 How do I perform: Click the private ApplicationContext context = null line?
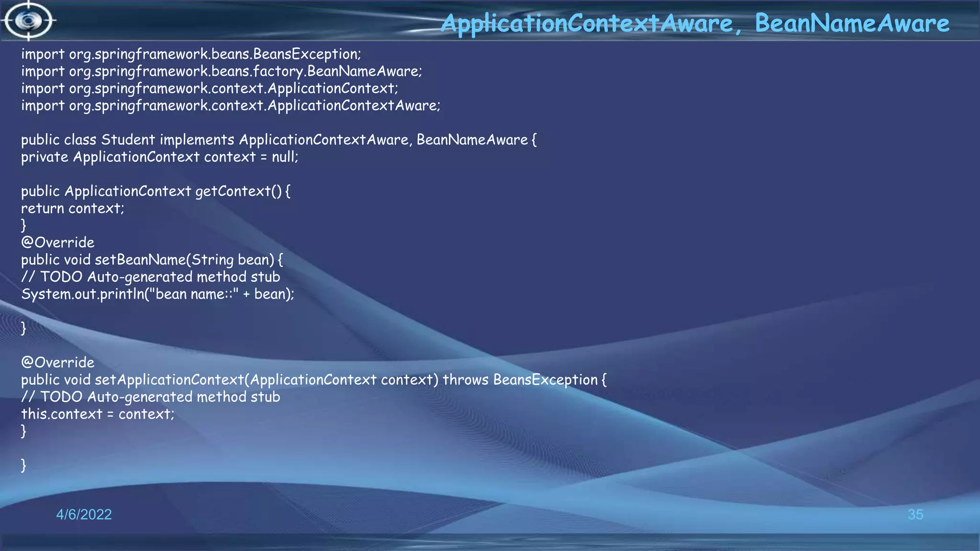[160, 157]
